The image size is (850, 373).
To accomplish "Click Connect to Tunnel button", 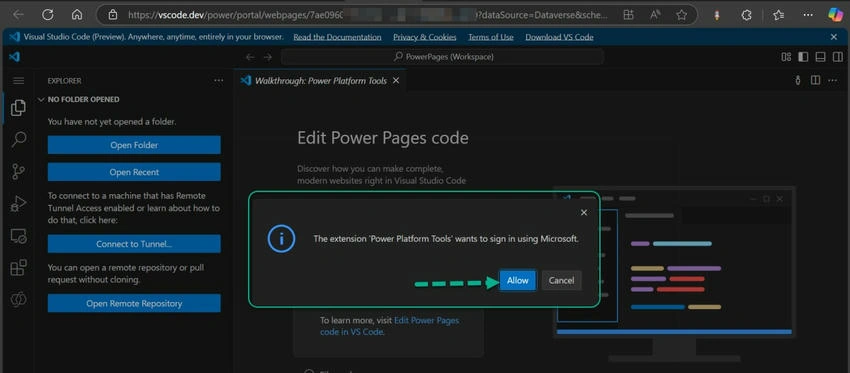I will click(134, 244).
